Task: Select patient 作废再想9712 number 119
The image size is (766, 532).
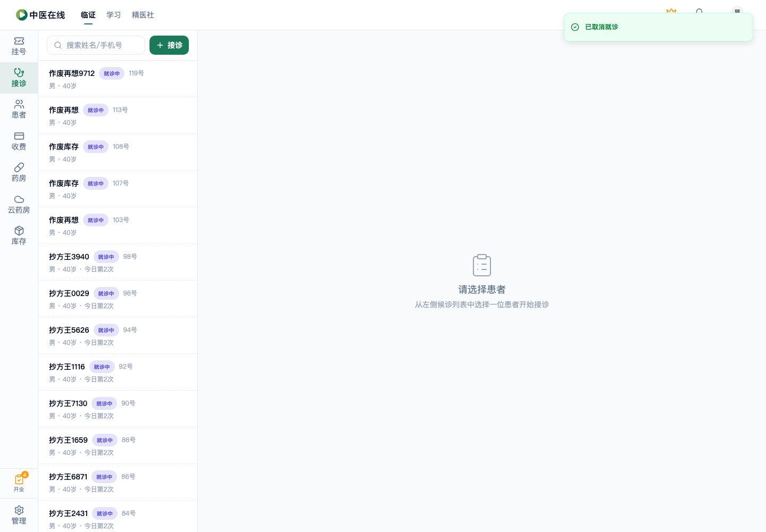Action: pos(118,79)
